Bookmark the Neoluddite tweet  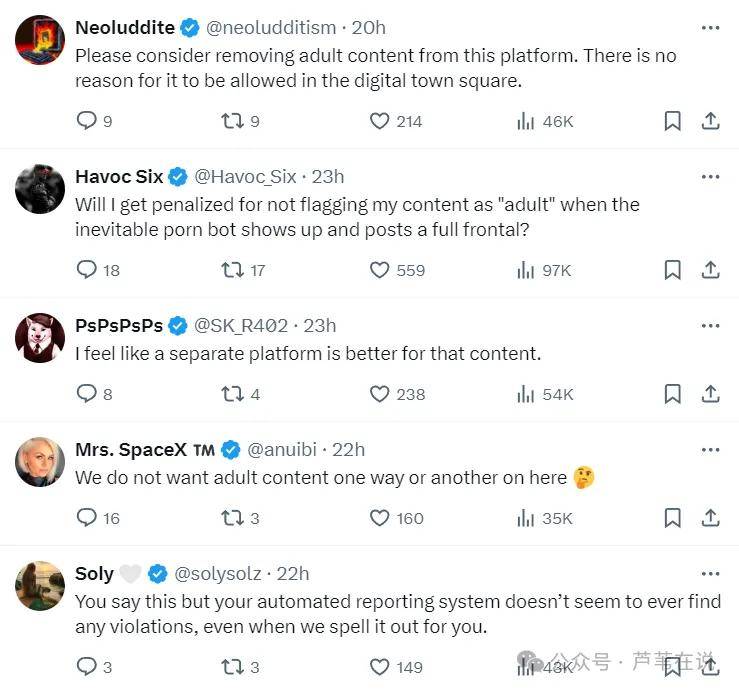(673, 121)
